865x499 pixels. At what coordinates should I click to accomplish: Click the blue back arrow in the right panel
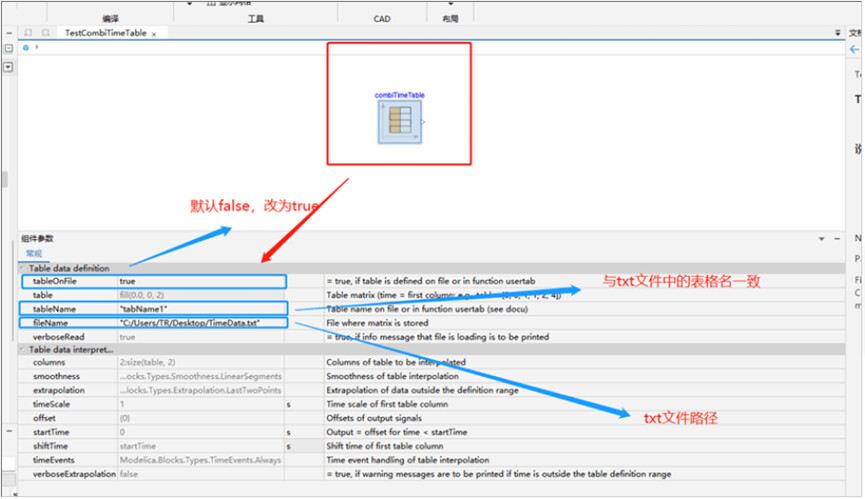(x=855, y=49)
